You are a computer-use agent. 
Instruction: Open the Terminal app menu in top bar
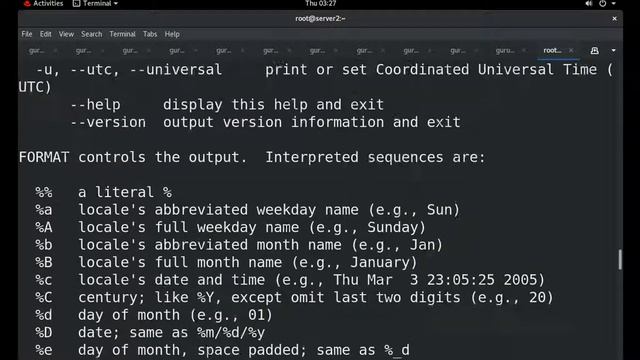pos(95,4)
